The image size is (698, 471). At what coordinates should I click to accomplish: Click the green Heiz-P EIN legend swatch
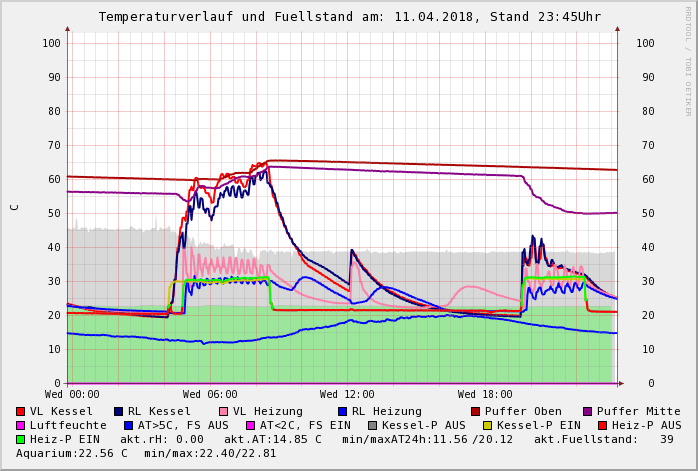[21, 439]
